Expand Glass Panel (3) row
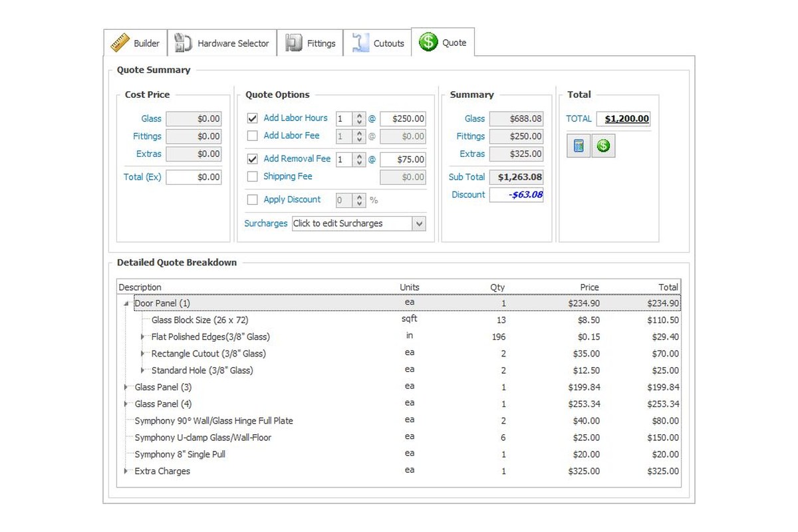The image size is (798, 532). tap(126, 387)
